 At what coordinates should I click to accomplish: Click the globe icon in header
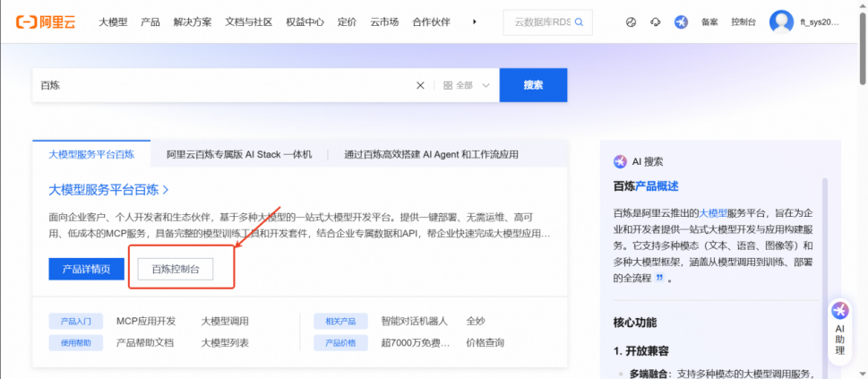coord(632,22)
